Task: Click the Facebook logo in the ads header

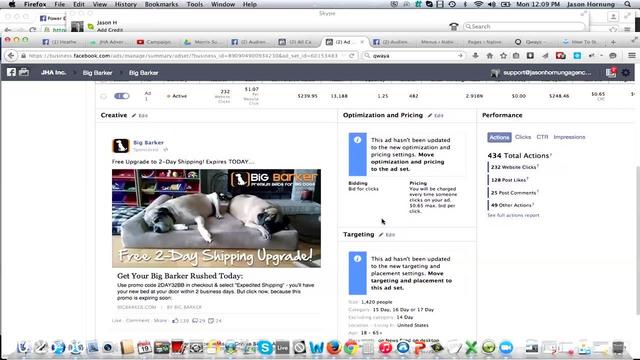Action: 11,72
